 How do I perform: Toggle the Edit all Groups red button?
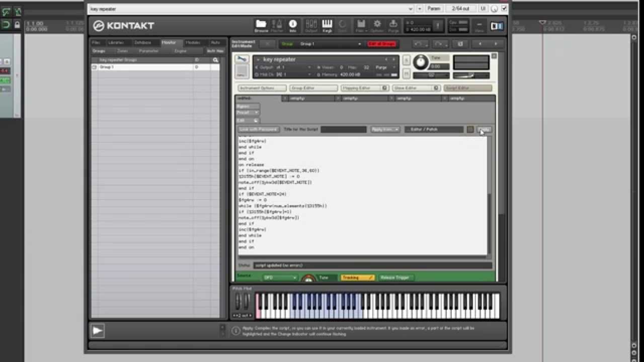382,44
